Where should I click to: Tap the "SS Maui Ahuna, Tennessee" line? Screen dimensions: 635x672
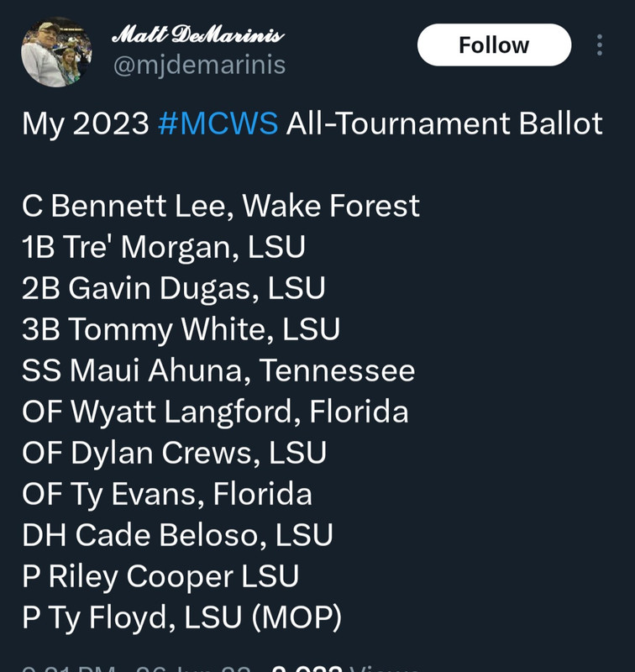coord(218,370)
